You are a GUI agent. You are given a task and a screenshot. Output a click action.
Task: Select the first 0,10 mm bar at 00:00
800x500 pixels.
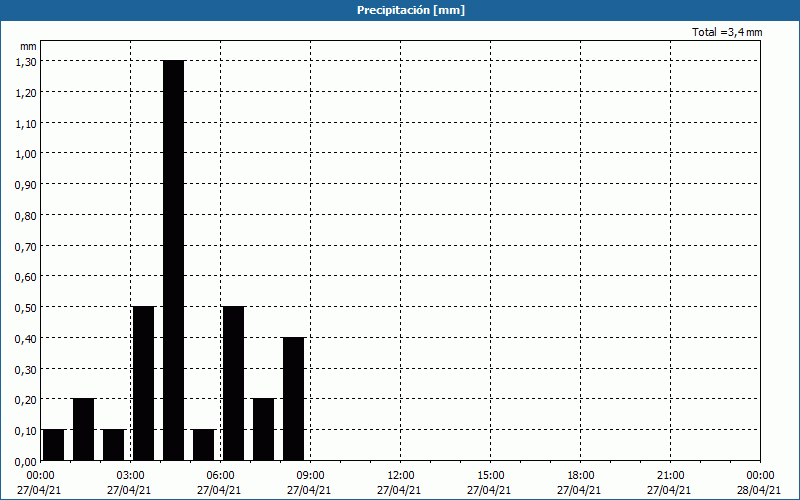click(54, 445)
